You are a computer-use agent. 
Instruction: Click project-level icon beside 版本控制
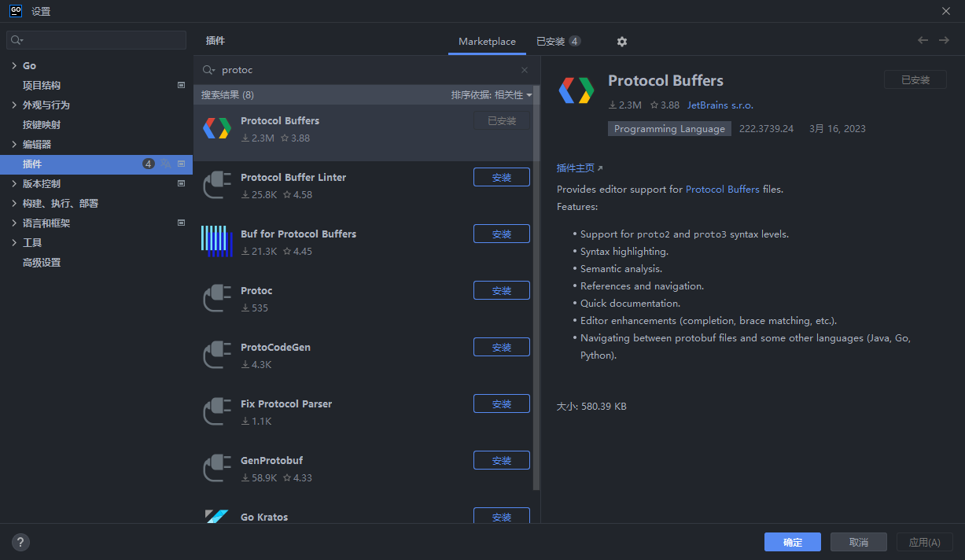point(181,183)
